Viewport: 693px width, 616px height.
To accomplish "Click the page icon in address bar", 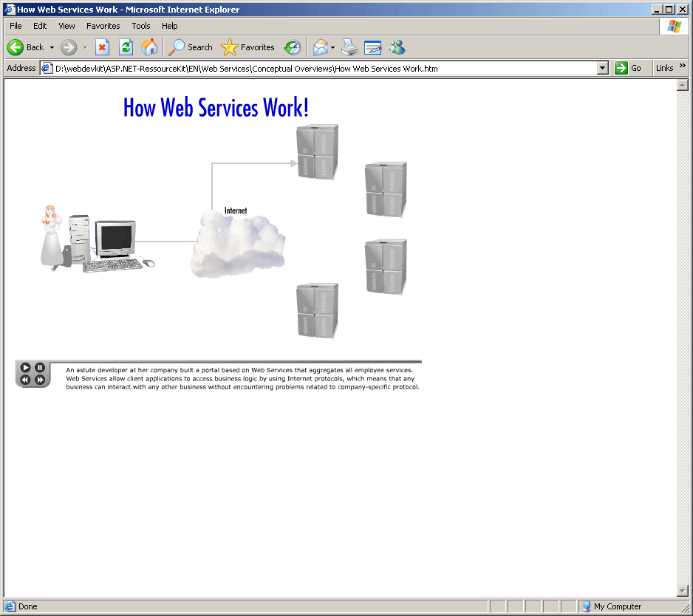I will point(47,68).
